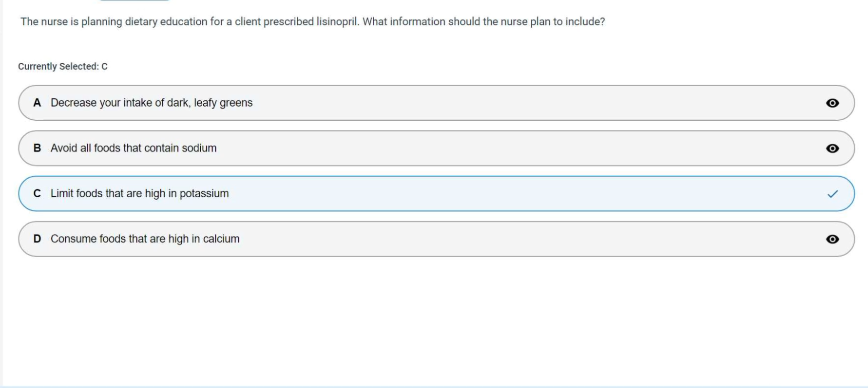This screenshot has height=388, width=868.
Task: Click the word "potassium" in option C
Action: [x=204, y=194]
